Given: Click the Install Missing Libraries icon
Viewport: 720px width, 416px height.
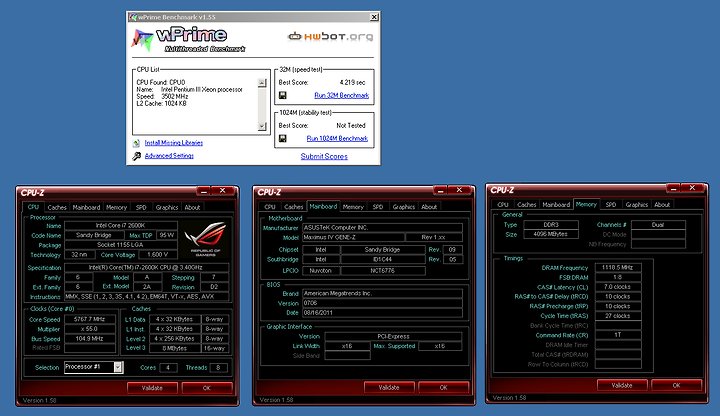Looking at the screenshot, I should [136, 143].
